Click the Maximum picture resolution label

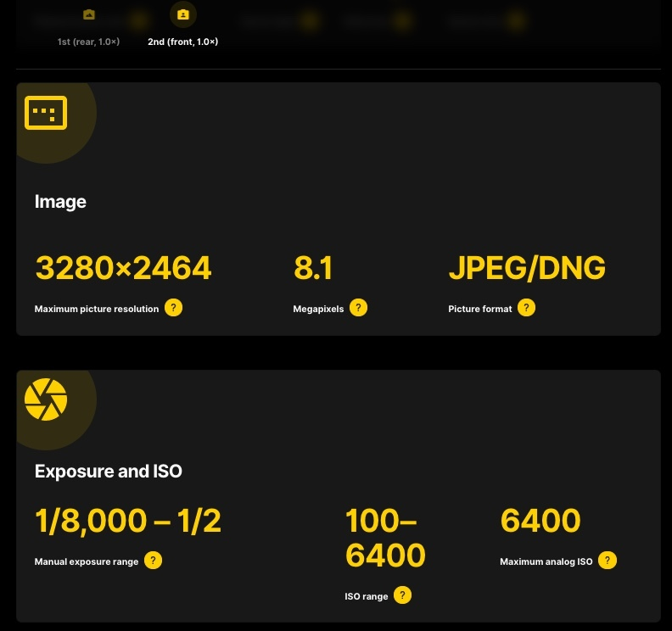[x=97, y=309]
